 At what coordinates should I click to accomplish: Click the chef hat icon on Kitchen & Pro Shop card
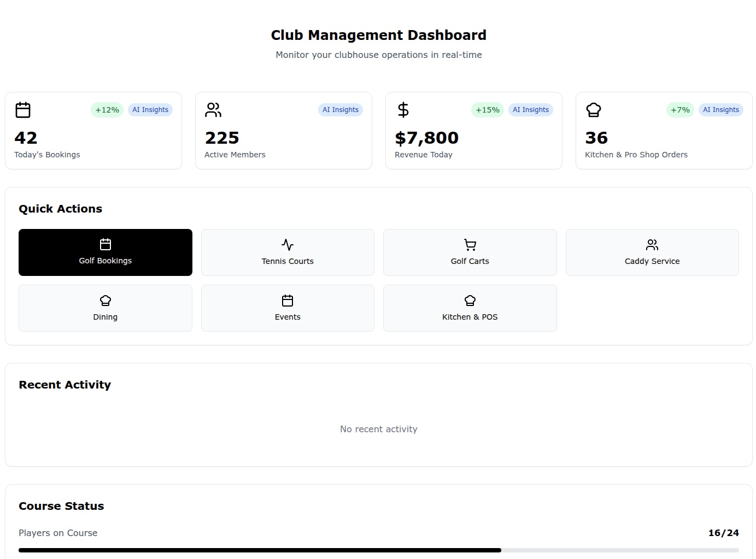tap(593, 109)
